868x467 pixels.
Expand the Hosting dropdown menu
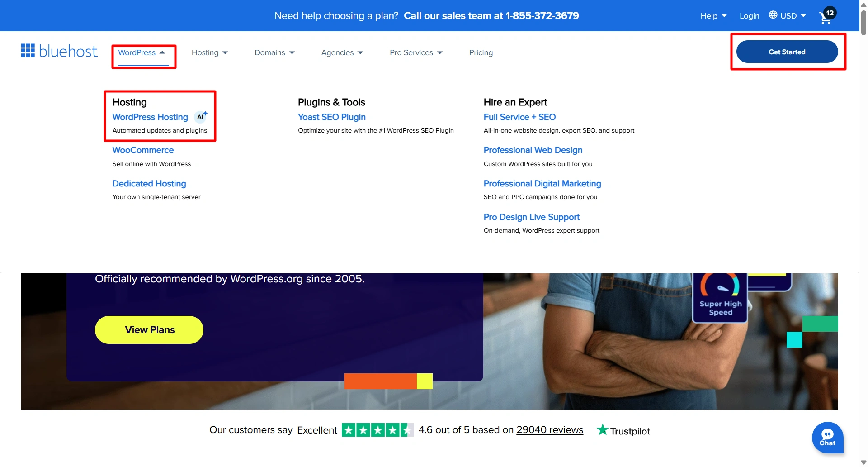210,52
